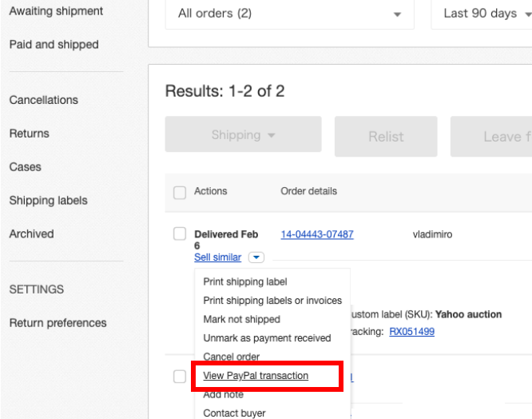
Task: Click Print shipping labels or invoices
Action: 272,301
